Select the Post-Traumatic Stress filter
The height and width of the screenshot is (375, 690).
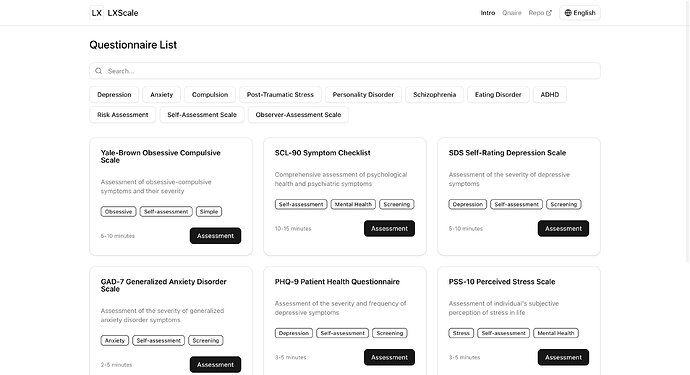pyautogui.click(x=280, y=95)
